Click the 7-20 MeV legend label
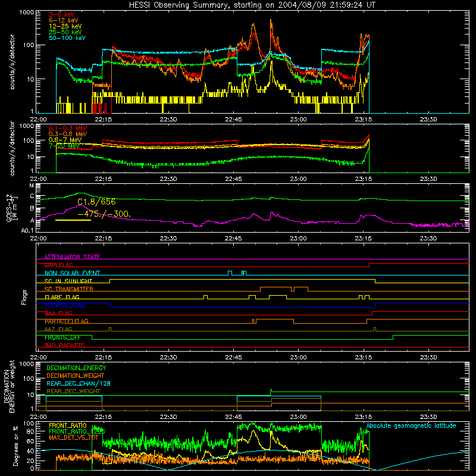The width and height of the screenshot is (476, 476). tap(64, 146)
